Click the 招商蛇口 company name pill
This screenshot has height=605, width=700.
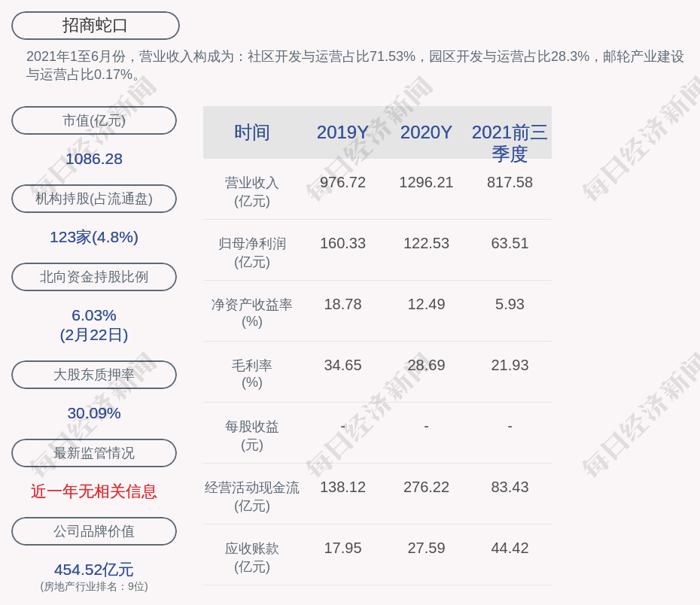[x=96, y=26]
